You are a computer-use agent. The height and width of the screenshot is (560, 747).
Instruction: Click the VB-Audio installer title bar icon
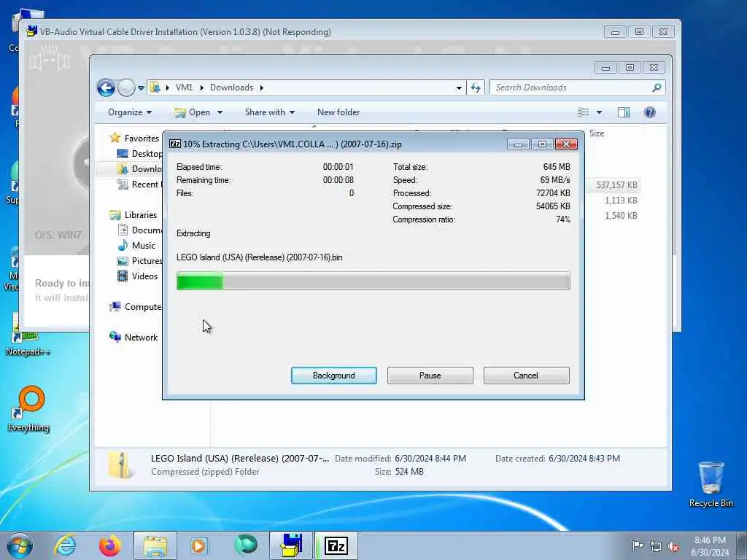[x=32, y=31]
